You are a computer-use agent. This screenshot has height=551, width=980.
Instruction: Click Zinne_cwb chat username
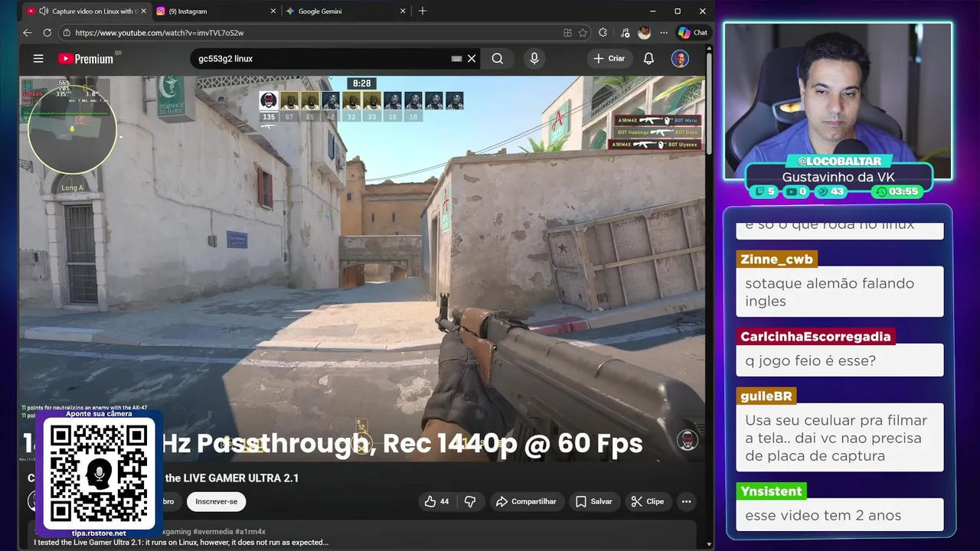776,259
